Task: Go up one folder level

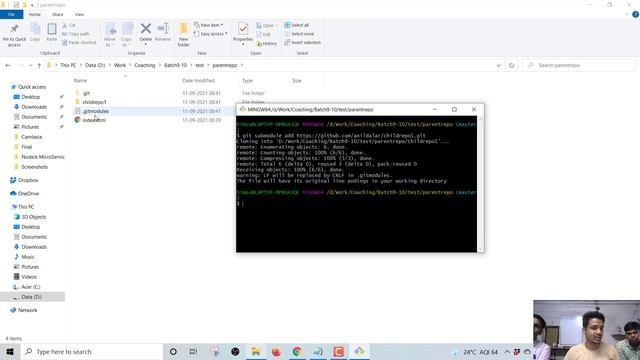Action: click(x=39, y=65)
